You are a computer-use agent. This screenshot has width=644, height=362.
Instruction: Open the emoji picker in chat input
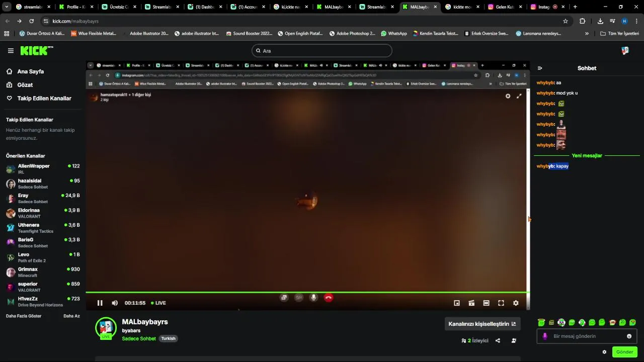(629, 336)
